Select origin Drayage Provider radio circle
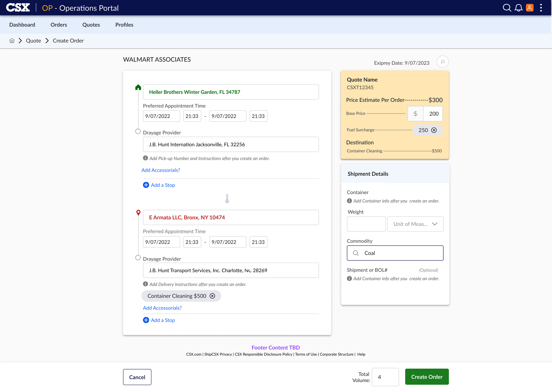 pyautogui.click(x=138, y=132)
